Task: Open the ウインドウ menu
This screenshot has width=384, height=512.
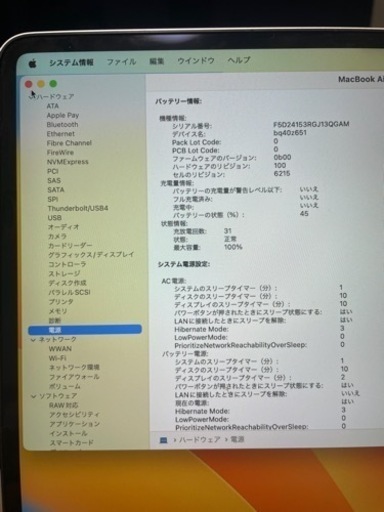Action: [196, 61]
